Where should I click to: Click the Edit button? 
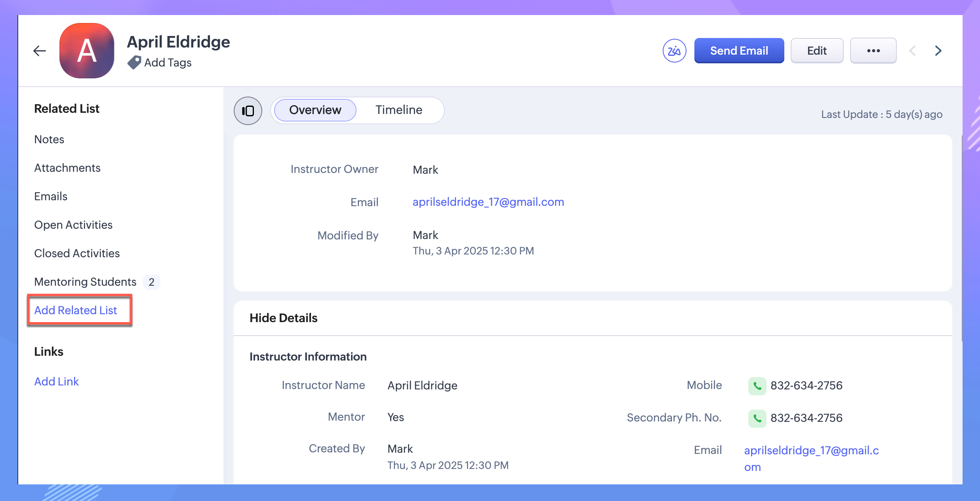pyautogui.click(x=817, y=51)
